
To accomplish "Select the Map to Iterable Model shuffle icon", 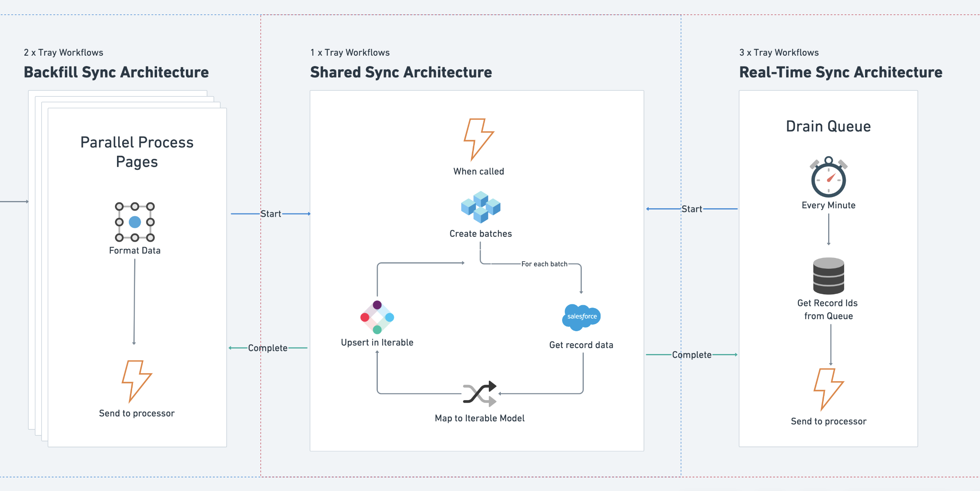I will coord(480,394).
